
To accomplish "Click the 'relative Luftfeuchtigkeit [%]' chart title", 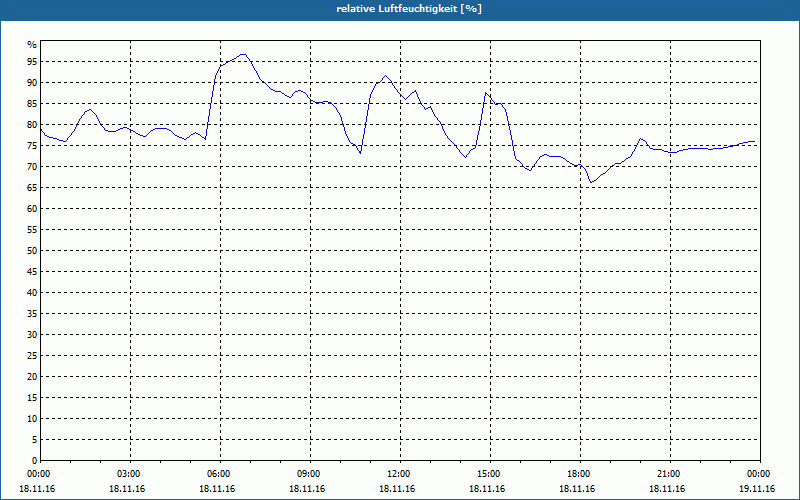I will 409,9.
